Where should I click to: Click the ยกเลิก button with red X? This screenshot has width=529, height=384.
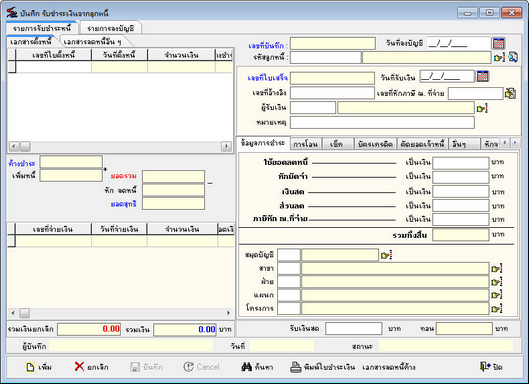[91, 367]
